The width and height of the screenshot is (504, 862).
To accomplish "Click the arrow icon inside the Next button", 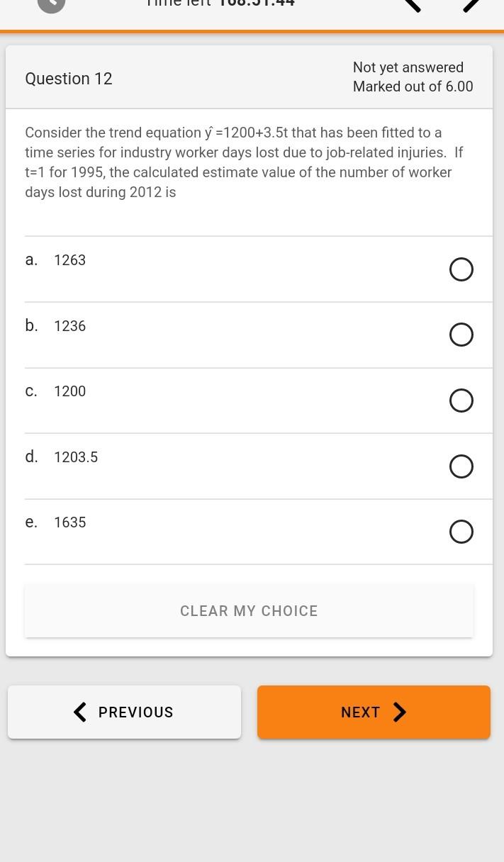I will pyautogui.click(x=400, y=712).
